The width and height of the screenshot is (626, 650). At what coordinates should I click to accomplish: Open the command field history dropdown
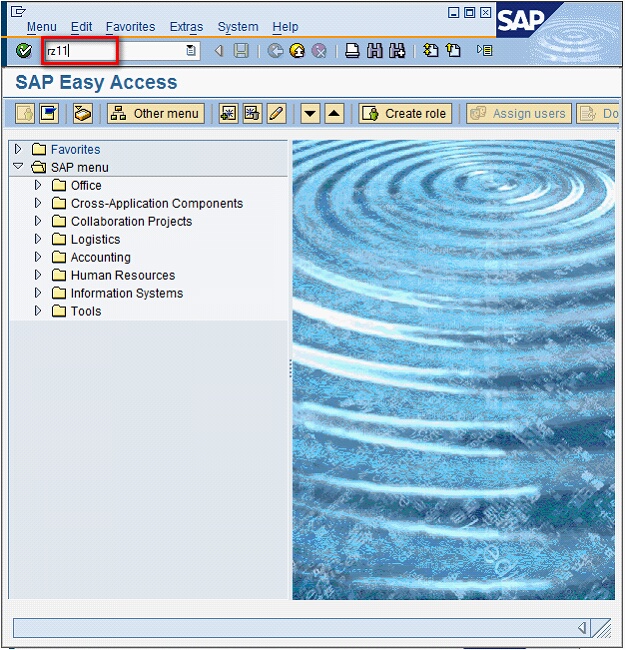[x=191, y=51]
